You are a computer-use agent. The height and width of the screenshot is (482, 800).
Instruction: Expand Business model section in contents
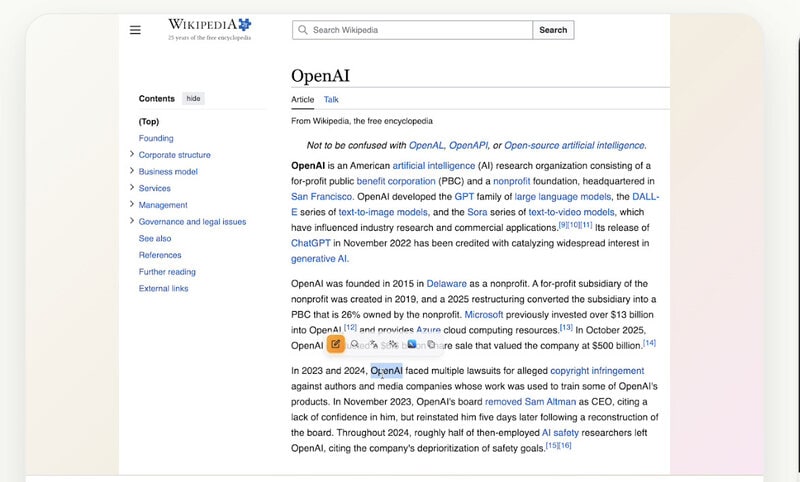(x=132, y=171)
